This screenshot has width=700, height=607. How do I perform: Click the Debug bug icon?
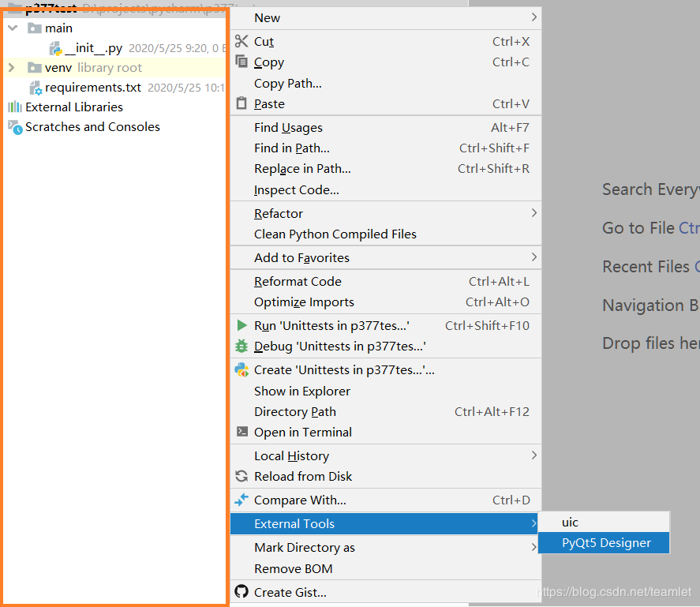241,346
